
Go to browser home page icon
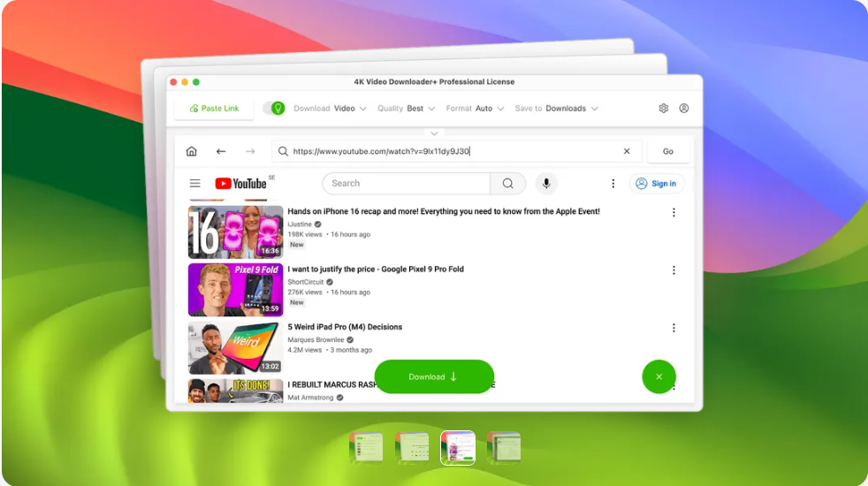click(x=192, y=151)
